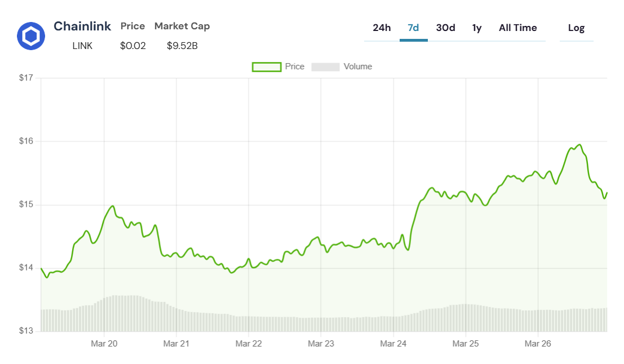Click the LINK ticker symbol
This screenshot has width=624, height=364.
coord(82,46)
